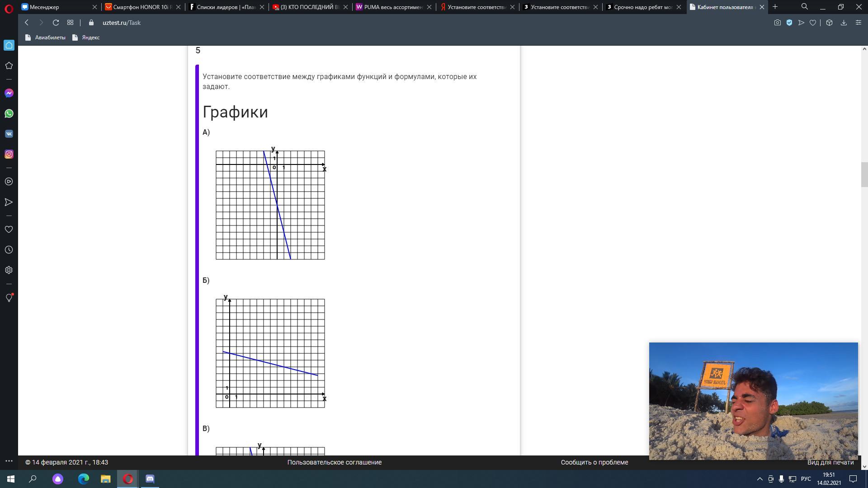The image size is (868, 488).
Task: Open sidebar three-dots setup menu
Action: pos(9,461)
